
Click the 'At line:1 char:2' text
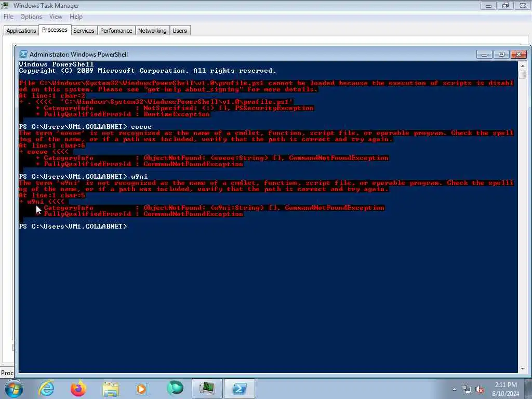point(52,96)
